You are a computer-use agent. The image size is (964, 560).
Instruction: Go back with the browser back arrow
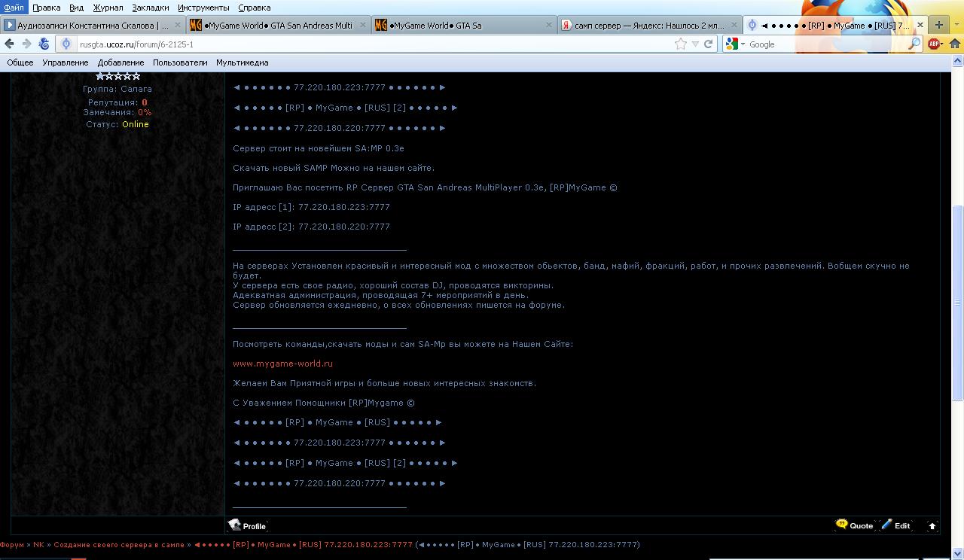click(x=10, y=44)
